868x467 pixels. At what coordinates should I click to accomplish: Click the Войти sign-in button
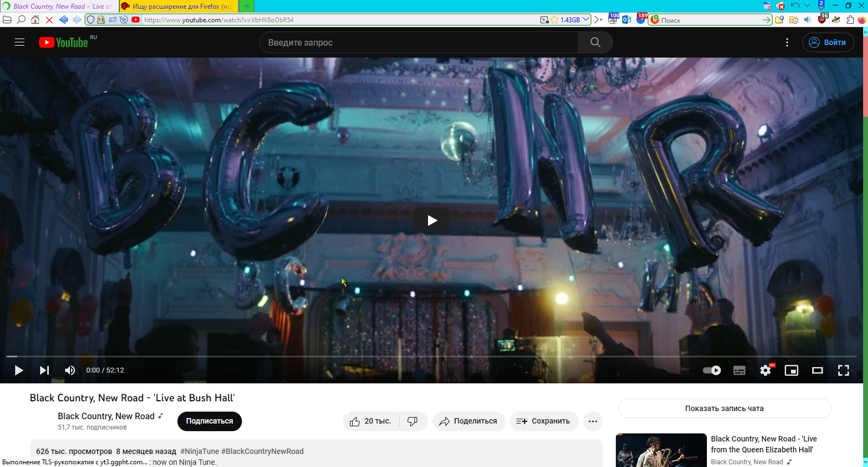point(828,42)
